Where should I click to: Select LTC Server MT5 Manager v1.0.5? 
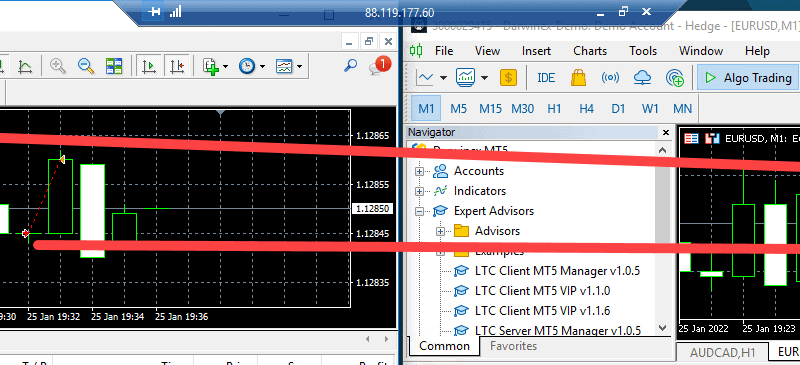pos(557,330)
